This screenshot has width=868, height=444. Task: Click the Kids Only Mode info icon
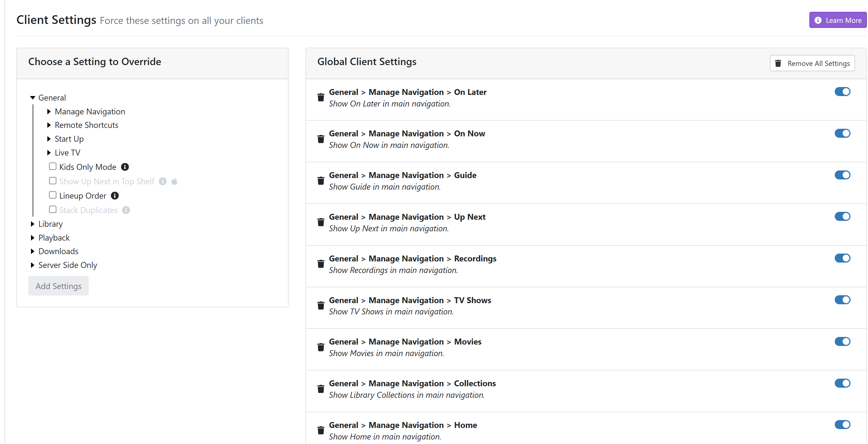coord(125,167)
